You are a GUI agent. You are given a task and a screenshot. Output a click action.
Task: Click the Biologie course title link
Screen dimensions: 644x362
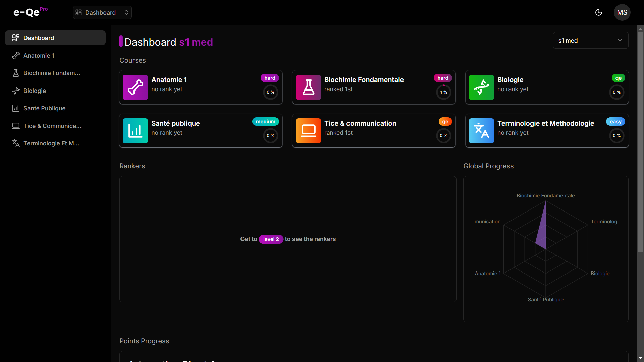click(510, 80)
